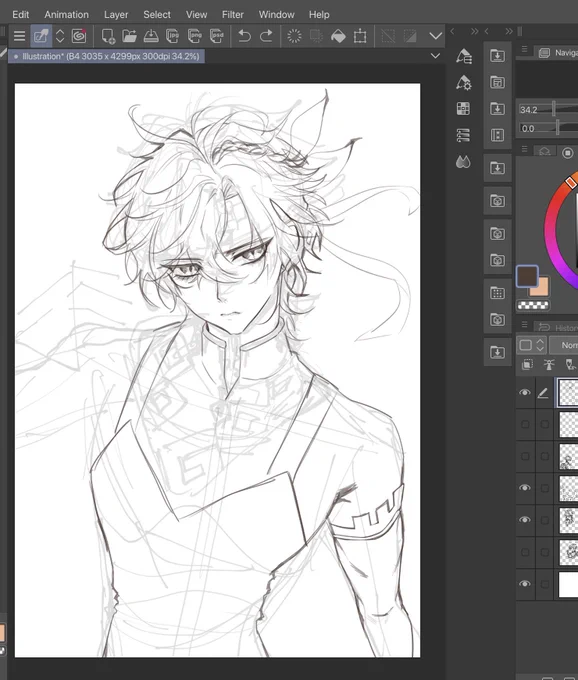Click the pen editing indicator on the top layer
This screenshot has height=680, width=578.
point(543,392)
